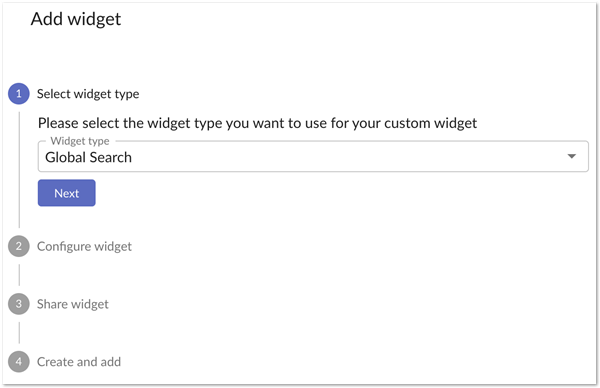The width and height of the screenshot is (600, 388).
Task: Expand the Widget type combo box field
Action: pos(313,156)
